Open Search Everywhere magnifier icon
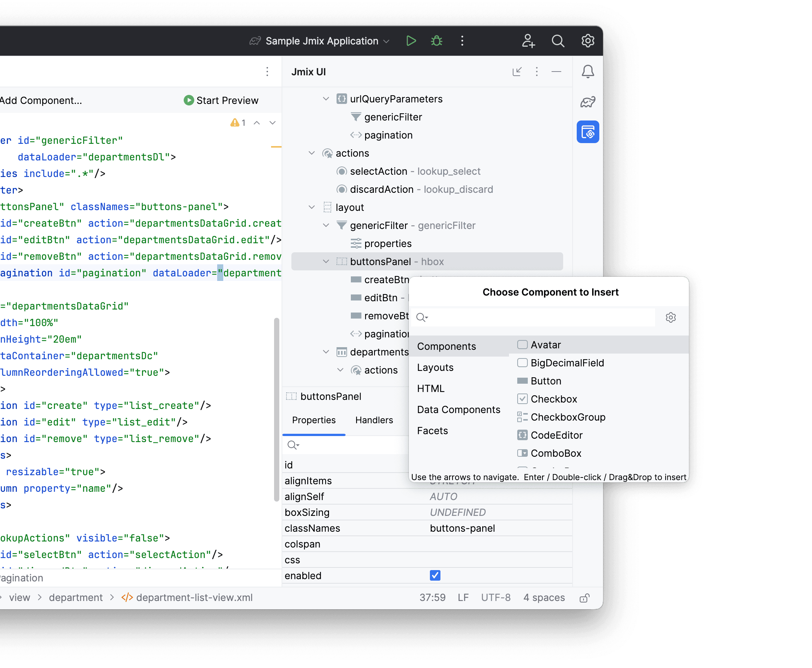This screenshot has width=812, height=668. click(x=558, y=41)
